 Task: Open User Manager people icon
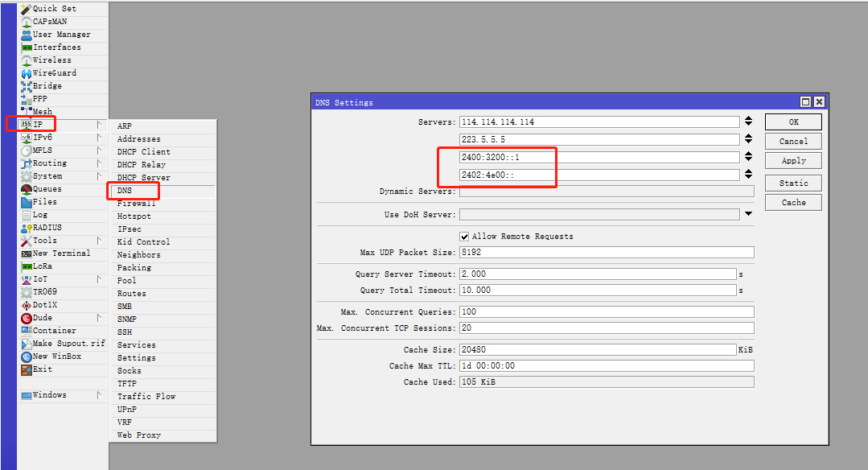(26, 35)
